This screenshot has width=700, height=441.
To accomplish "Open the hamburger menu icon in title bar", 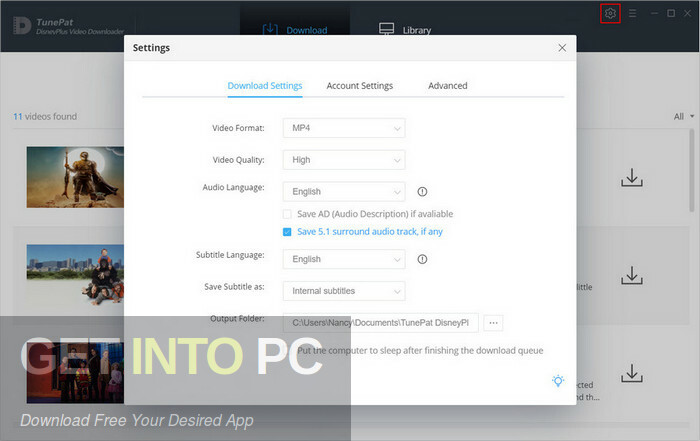I will [x=632, y=13].
